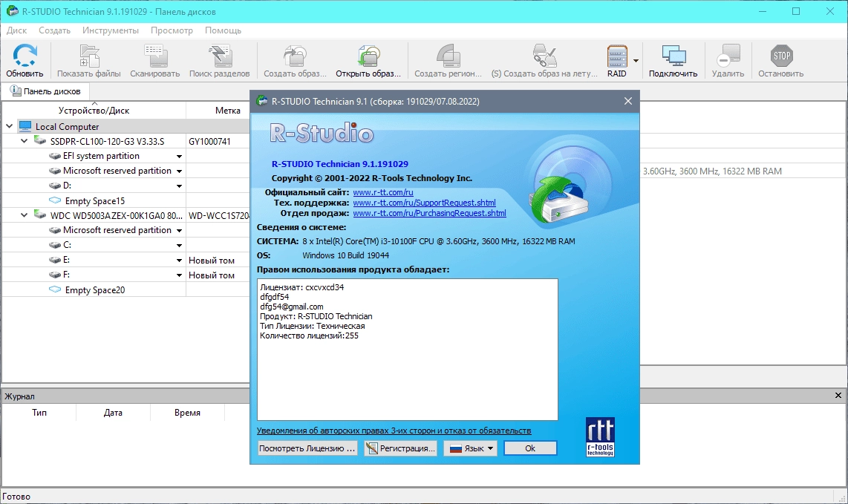Viewport: 848px width, 504px height.
Task: Click the Local Computer icon in tree
Action: point(25,126)
